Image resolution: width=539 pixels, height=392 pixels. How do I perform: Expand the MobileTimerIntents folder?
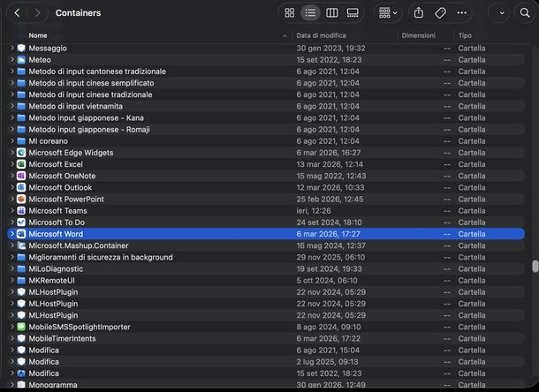coord(12,338)
